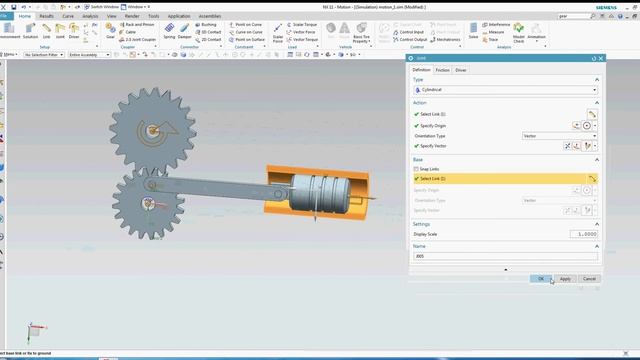Open the Home ribbon tab

(24, 16)
